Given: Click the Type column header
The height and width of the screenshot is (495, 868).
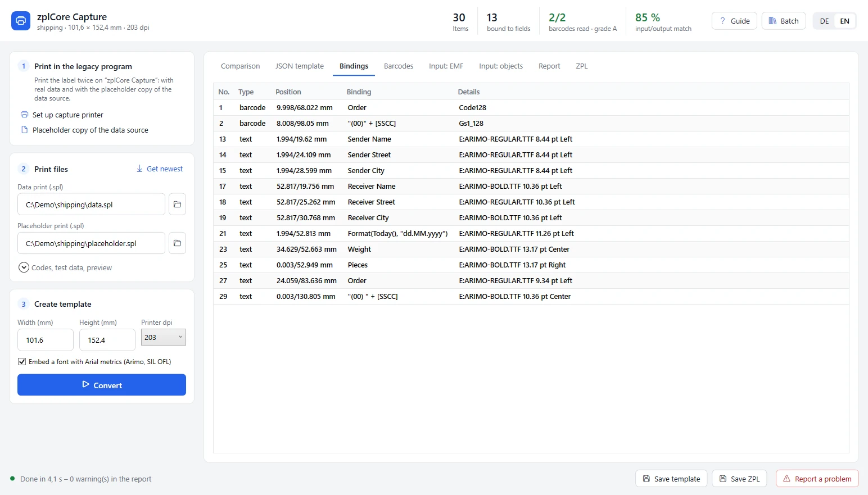Looking at the screenshot, I should click(246, 92).
